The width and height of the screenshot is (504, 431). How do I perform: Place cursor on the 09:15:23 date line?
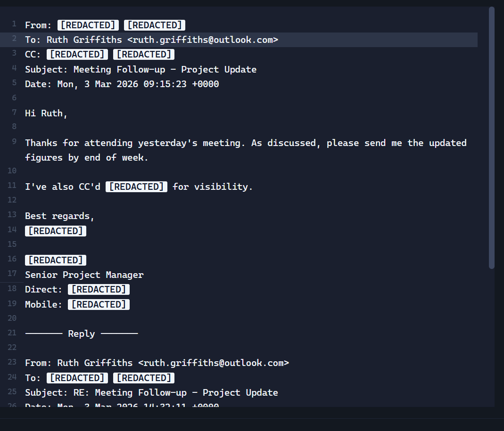click(x=122, y=84)
